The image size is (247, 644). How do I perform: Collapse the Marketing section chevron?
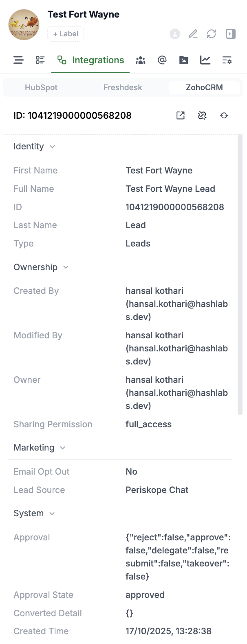(x=63, y=448)
